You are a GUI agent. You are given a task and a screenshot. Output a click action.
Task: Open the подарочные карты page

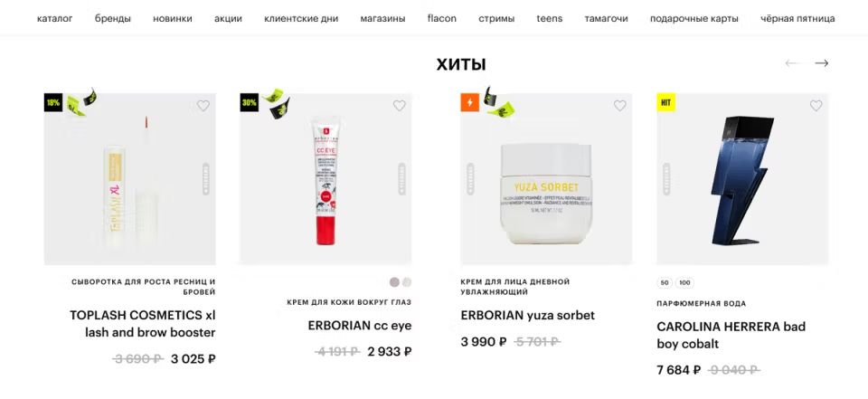tap(694, 18)
